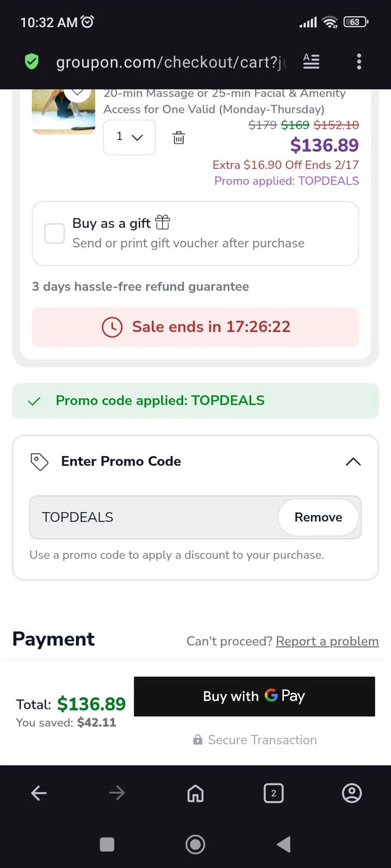The height and width of the screenshot is (868, 391).
Task: Tap the promo code input field
Action: tap(154, 517)
